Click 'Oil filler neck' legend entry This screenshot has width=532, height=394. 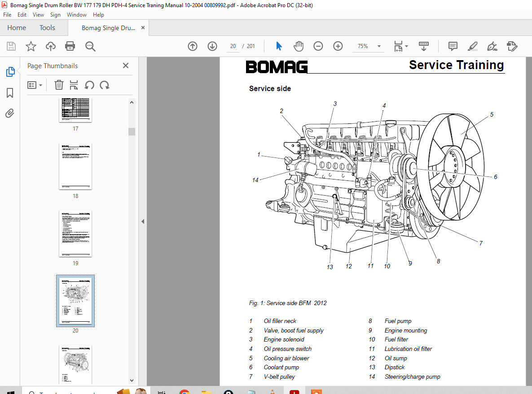(280, 321)
